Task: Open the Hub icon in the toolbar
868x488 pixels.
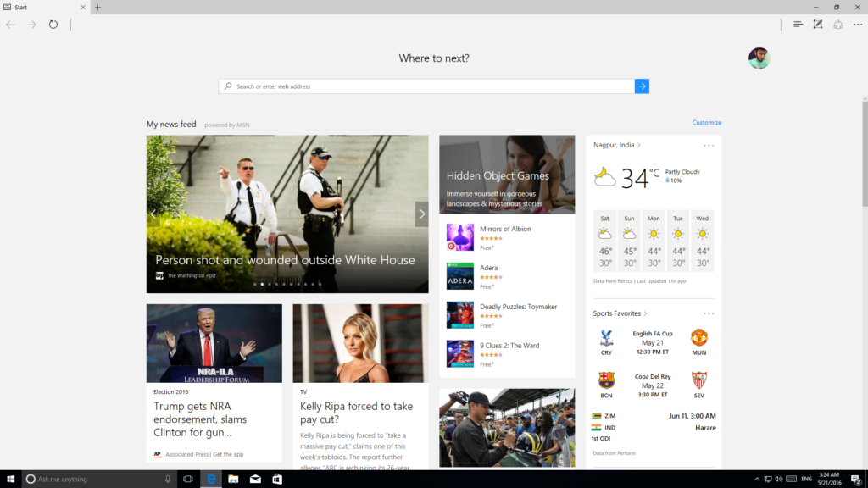Action: coord(798,25)
